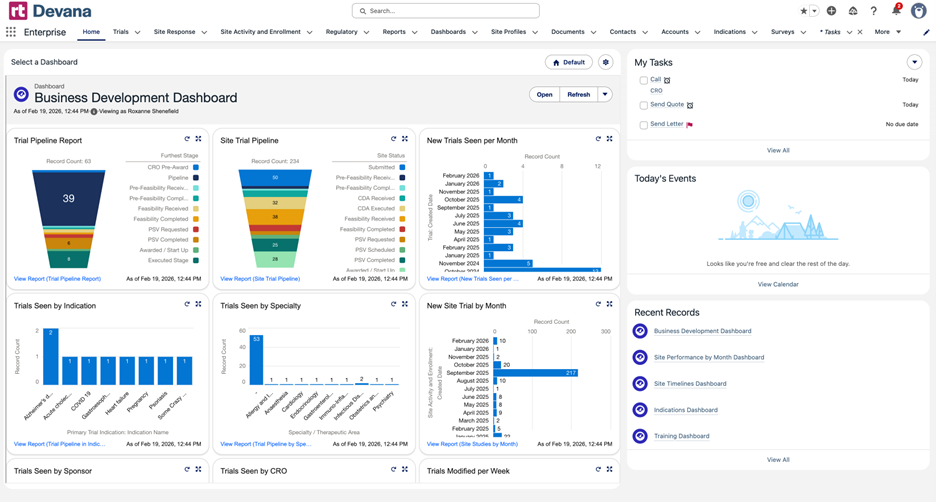Edit navigation bar with pencil icon

coord(926,32)
